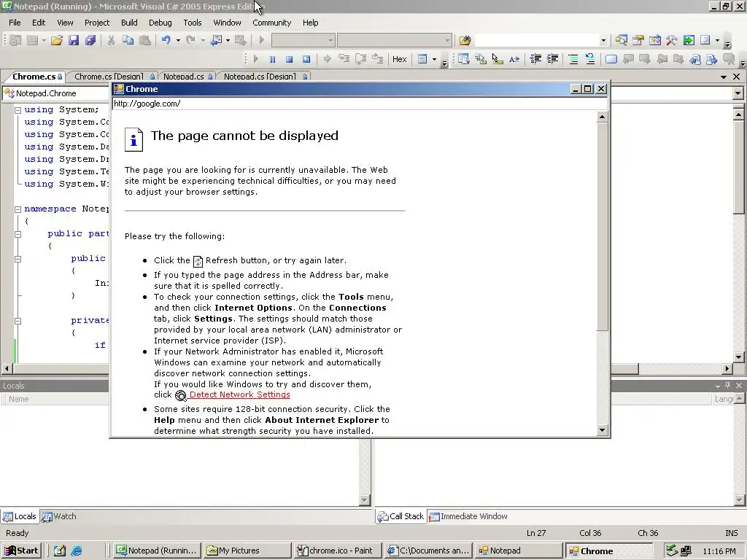The height and width of the screenshot is (560, 747).
Task: Switch to Chrome.cs [Design] tab
Action: point(112,76)
